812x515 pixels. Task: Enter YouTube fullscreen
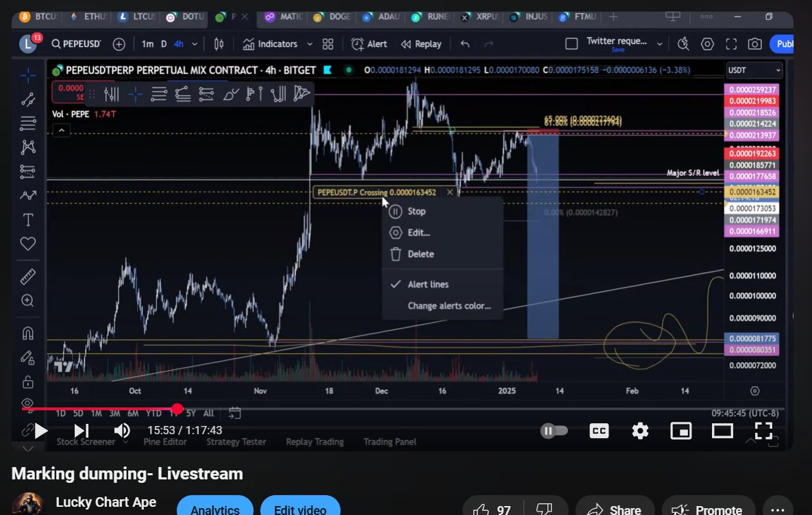[x=763, y=431]
